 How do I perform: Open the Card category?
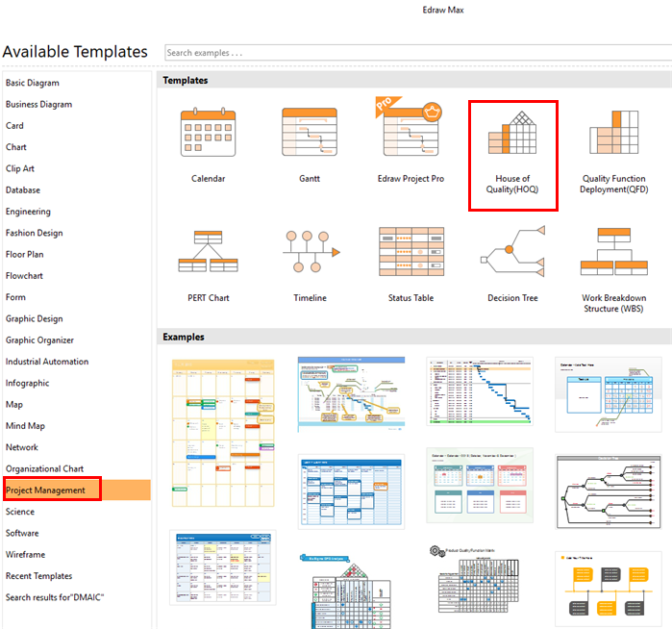tap(14, 126)
